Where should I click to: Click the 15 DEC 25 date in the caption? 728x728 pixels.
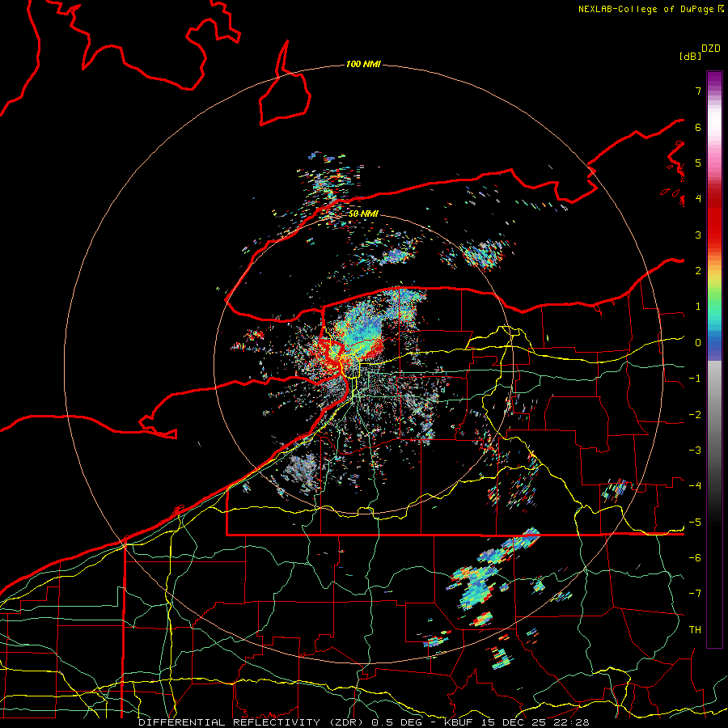tap(514, 722)
